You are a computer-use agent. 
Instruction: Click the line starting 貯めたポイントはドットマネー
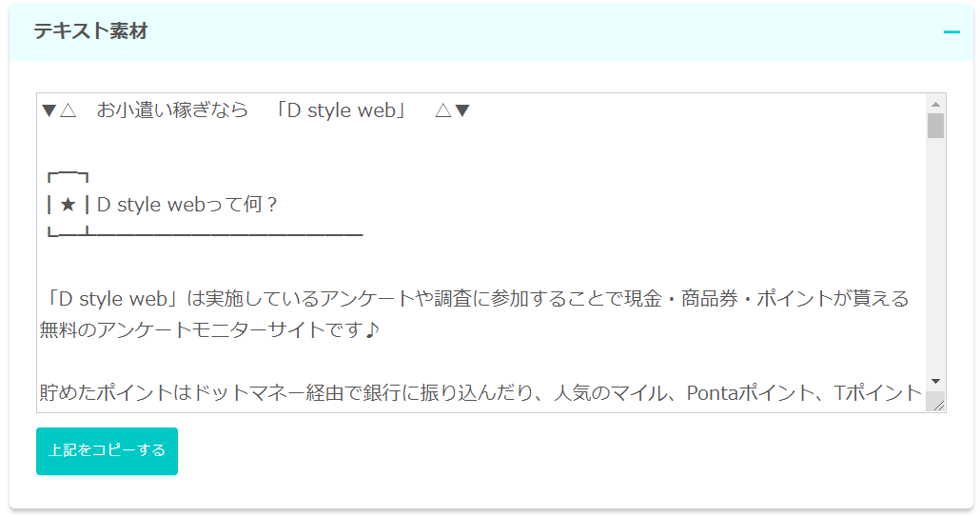point(480,392)
